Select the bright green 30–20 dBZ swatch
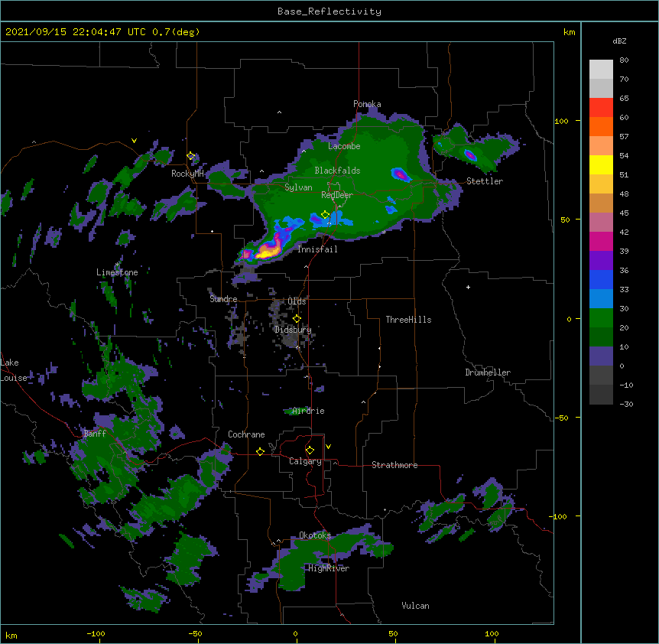 [x=601, y=318]
